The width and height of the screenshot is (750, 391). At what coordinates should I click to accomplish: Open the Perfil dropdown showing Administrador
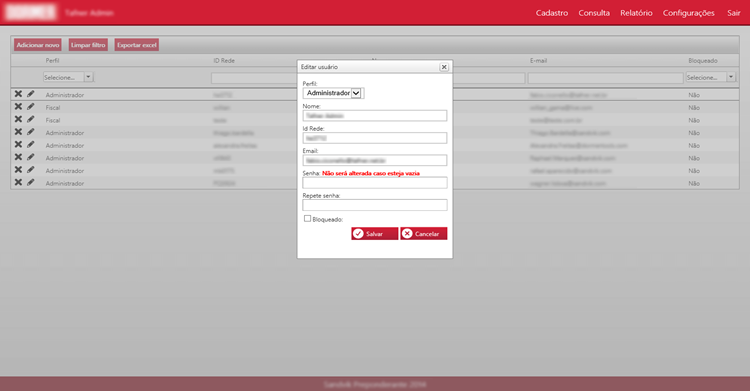[333, 93]
